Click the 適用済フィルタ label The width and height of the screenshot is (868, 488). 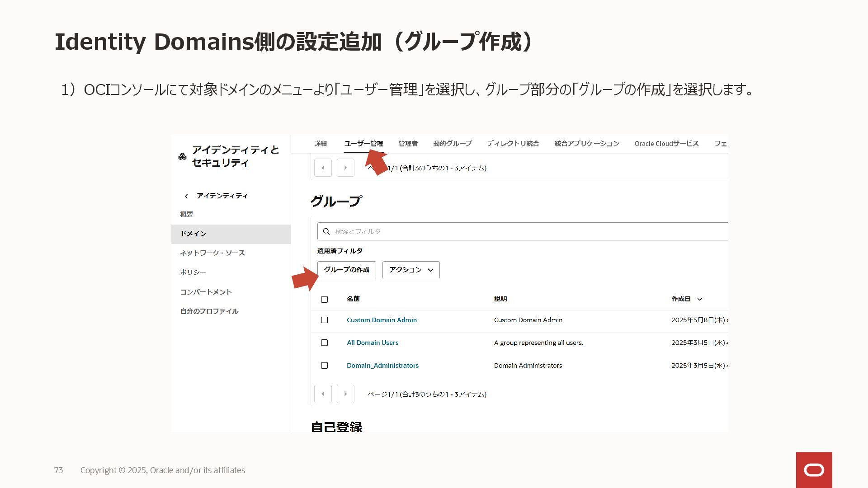pos(340,251)
